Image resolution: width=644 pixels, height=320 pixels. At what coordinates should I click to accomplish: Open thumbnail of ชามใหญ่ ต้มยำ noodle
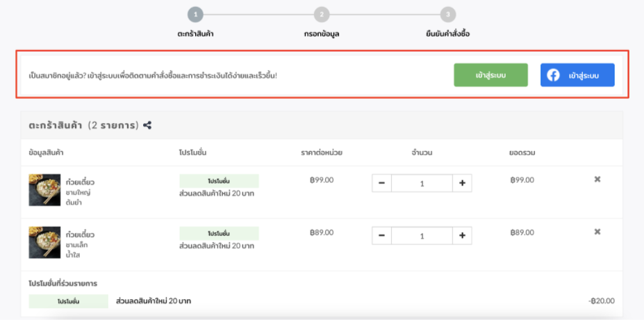coord(44,190)
